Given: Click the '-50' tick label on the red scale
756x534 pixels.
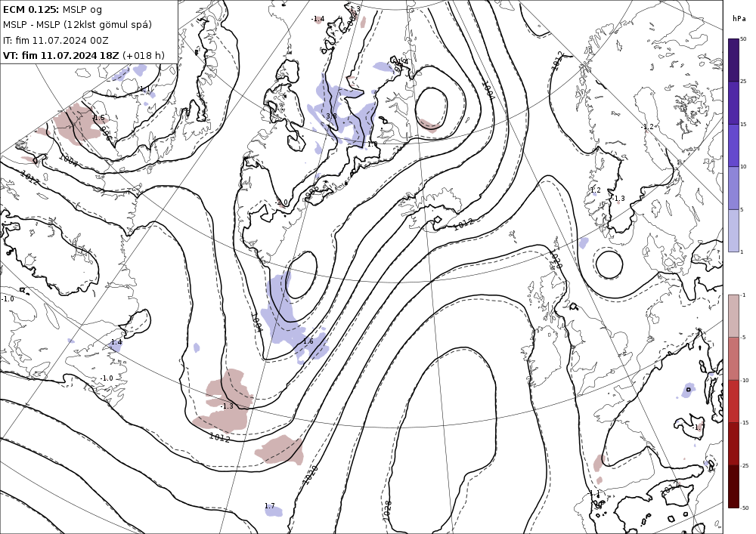Looking at the screenshot, I should (x=745, y=508).
